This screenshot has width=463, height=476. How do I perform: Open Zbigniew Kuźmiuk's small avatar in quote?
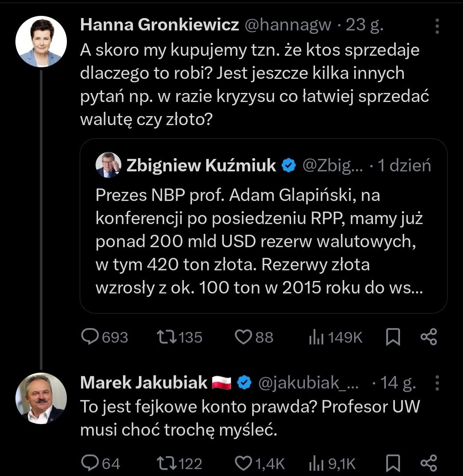coord(108,165)
